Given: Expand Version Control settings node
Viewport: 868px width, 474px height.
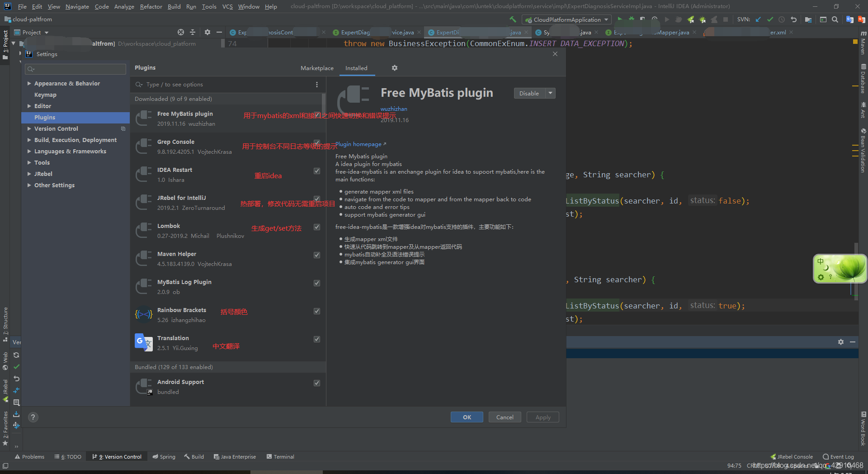Looking at the screenshot, I should [29, 129].
